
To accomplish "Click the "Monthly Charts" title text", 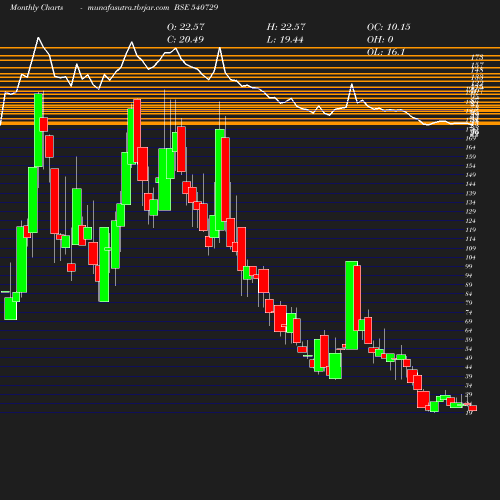I will pos(37,7).
